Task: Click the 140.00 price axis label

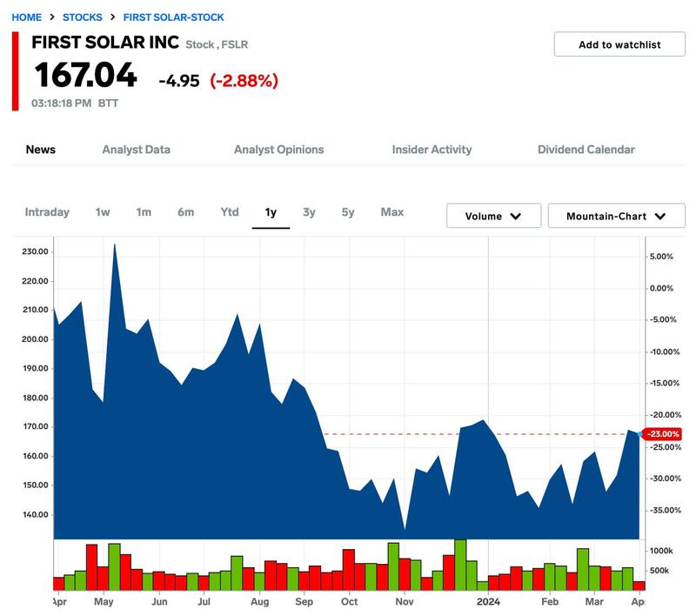Action: coord(35,515)
